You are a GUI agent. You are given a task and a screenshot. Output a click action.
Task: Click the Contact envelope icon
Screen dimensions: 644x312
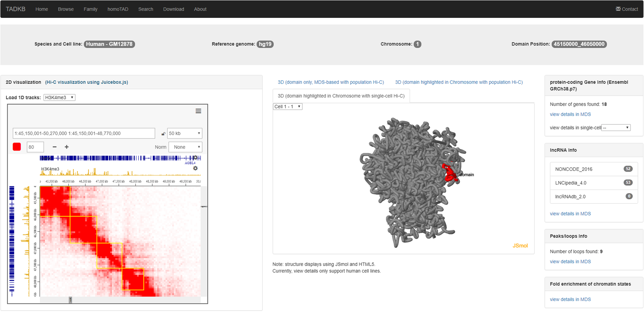(x=618, y=9)
